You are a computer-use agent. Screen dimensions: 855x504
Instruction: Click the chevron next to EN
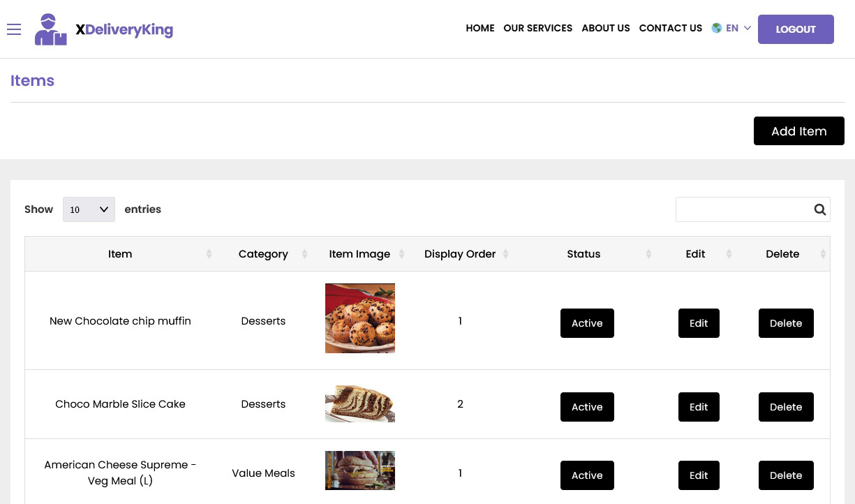747,29
